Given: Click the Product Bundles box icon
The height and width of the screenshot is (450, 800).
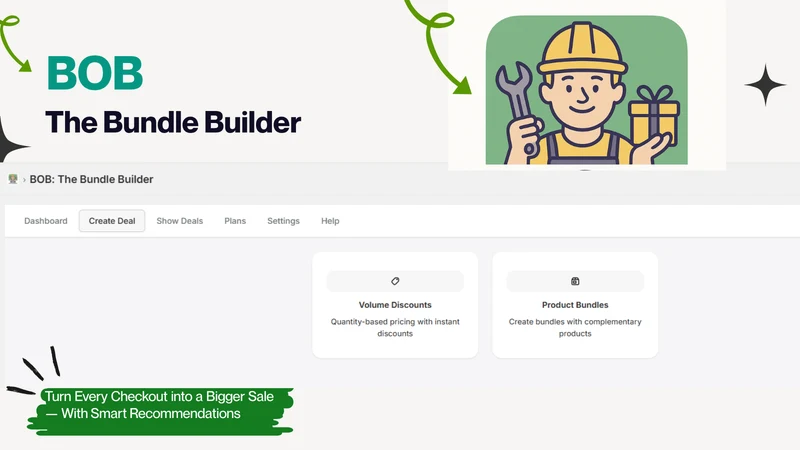Looking at the screenshot, I should point(575,281).
